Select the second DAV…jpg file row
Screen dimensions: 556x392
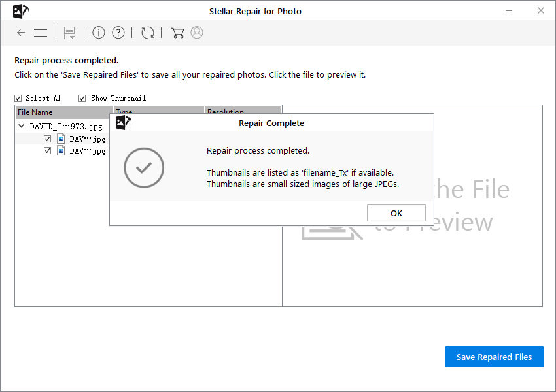click(62, 151)
